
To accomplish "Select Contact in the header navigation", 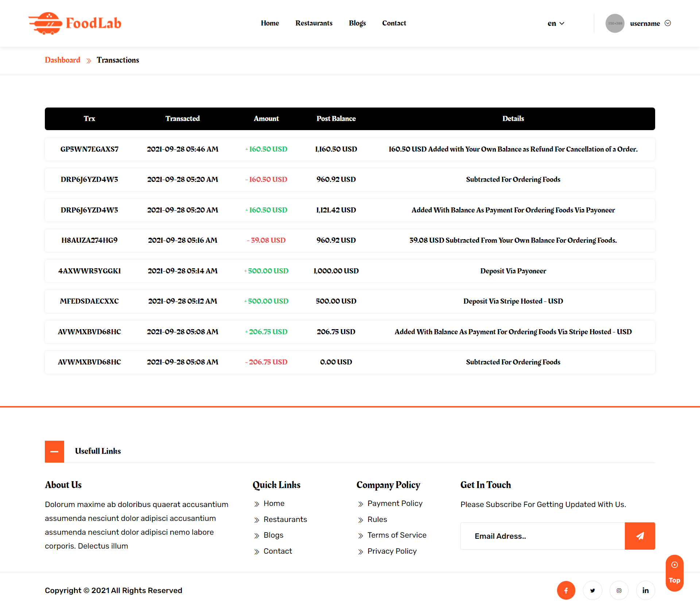I will (394, 23).
